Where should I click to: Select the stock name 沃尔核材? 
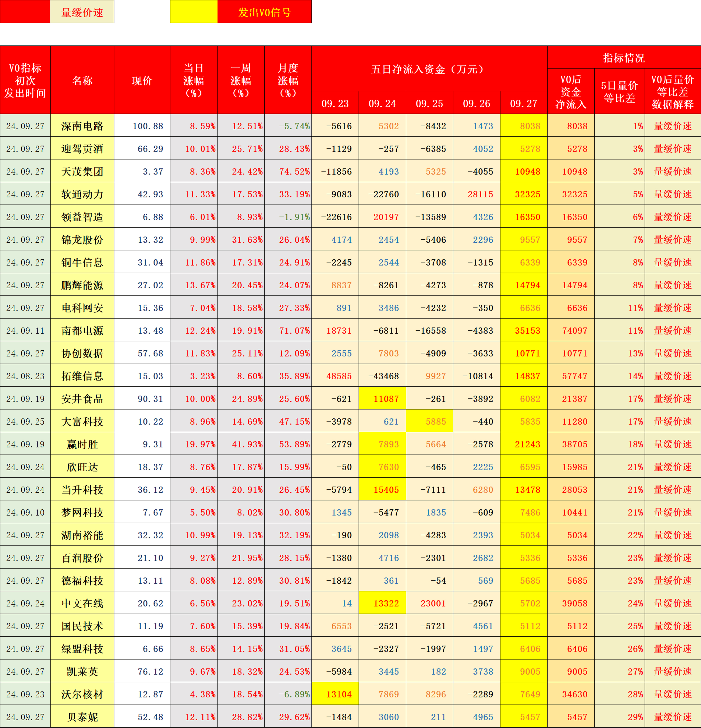(82, 694)
